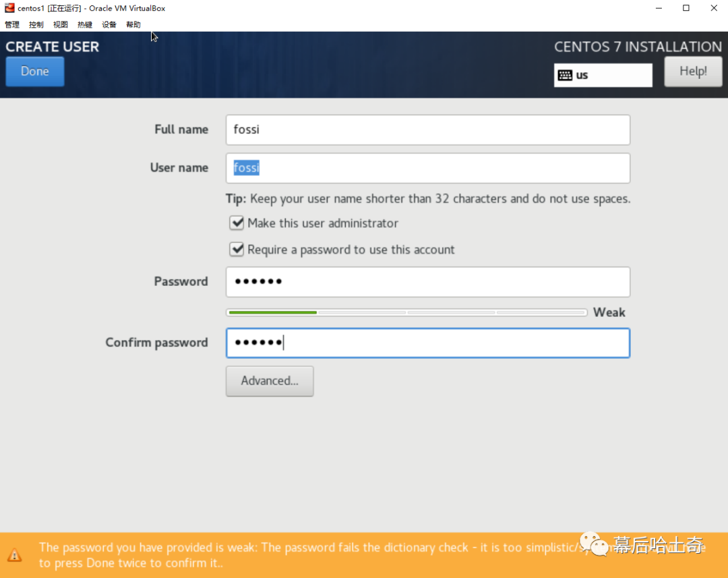
Task: Click the VirtualBox icon in the title bar
Action: 9,8
